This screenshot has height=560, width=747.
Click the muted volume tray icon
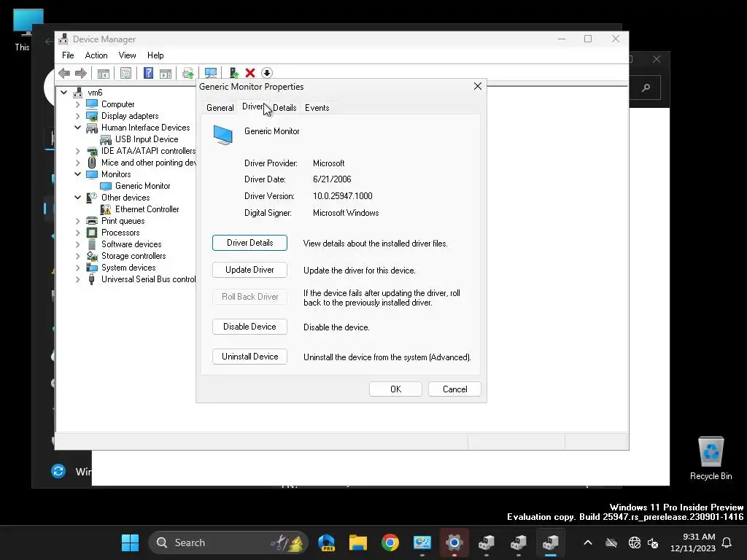click(653, 542)
